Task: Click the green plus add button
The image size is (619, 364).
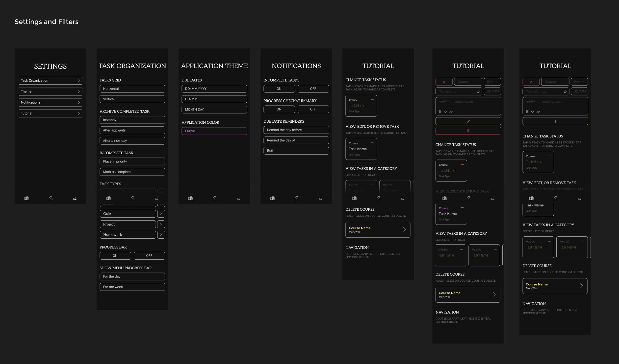Action: point(555,121)
